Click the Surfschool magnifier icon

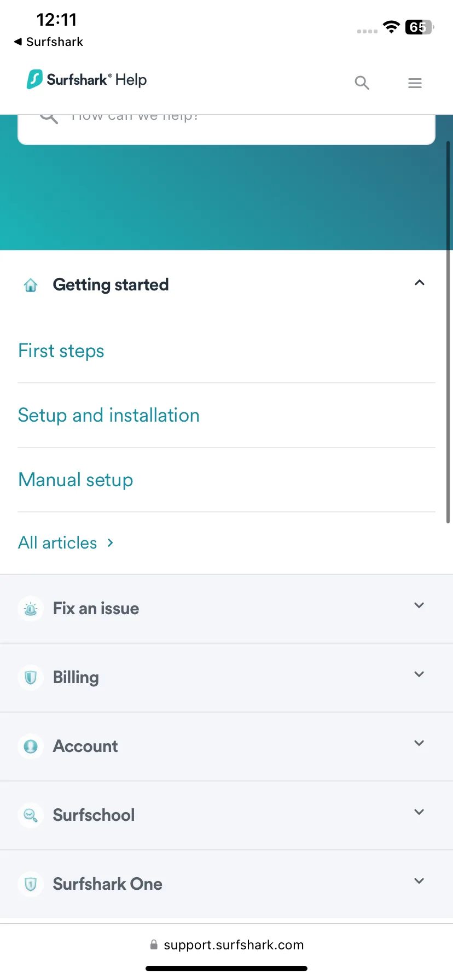(31, 815)
